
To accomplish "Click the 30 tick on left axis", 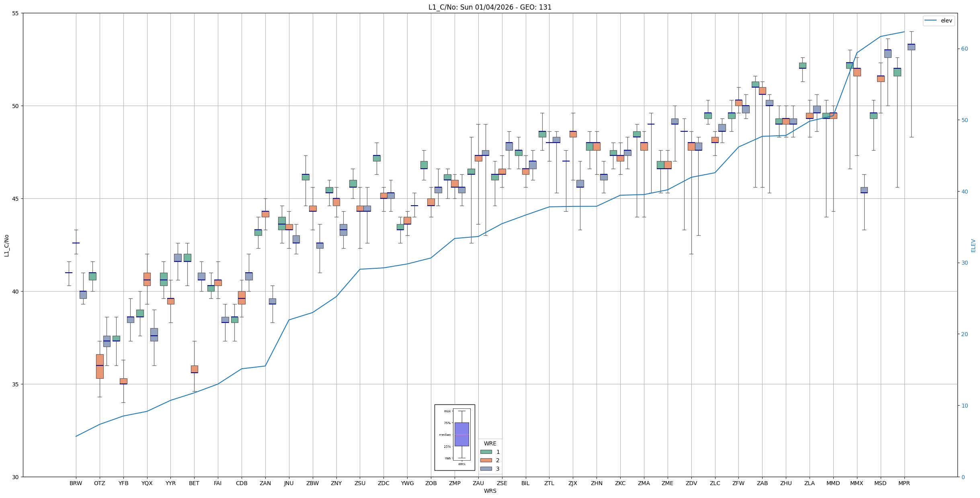I will click(x=16, y=477).
